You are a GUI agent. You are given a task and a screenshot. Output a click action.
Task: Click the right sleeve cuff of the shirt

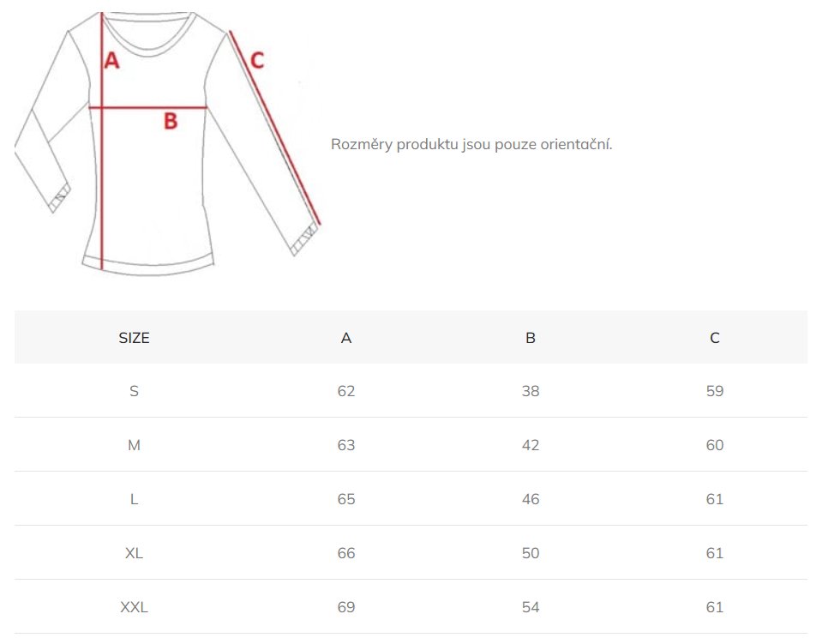304,240
